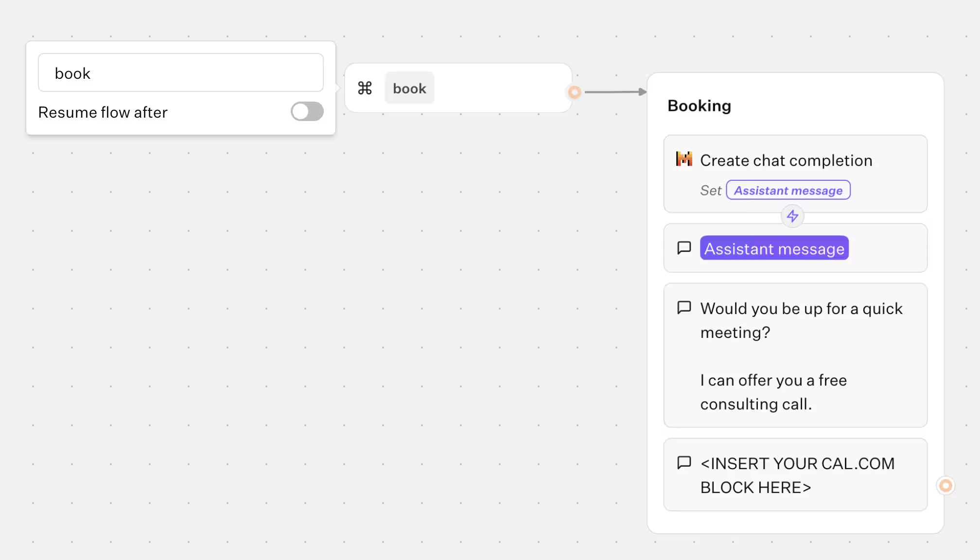Click the orange handle at the Booking node bottom

(x=945, y=485)
